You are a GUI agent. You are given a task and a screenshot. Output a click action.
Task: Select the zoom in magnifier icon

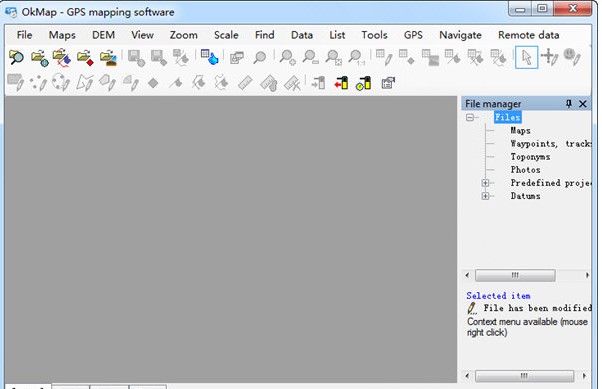[x=287, y=58]
